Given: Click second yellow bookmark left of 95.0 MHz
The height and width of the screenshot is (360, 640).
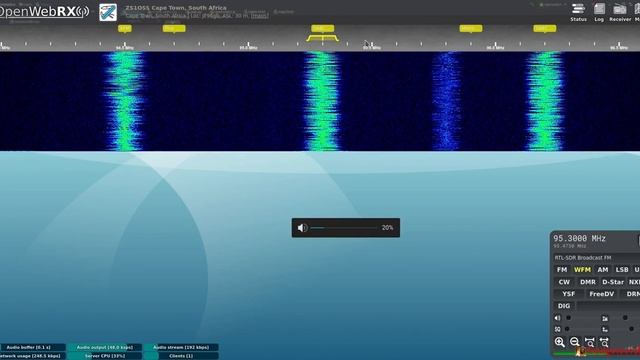Looking at the screenshot, I should point(174,29).
